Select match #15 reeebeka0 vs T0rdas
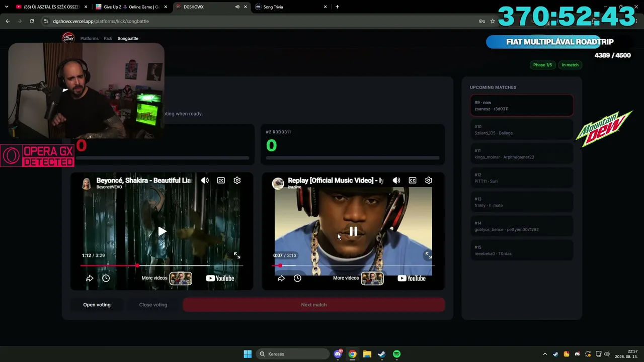 click(x=522, y=250)
